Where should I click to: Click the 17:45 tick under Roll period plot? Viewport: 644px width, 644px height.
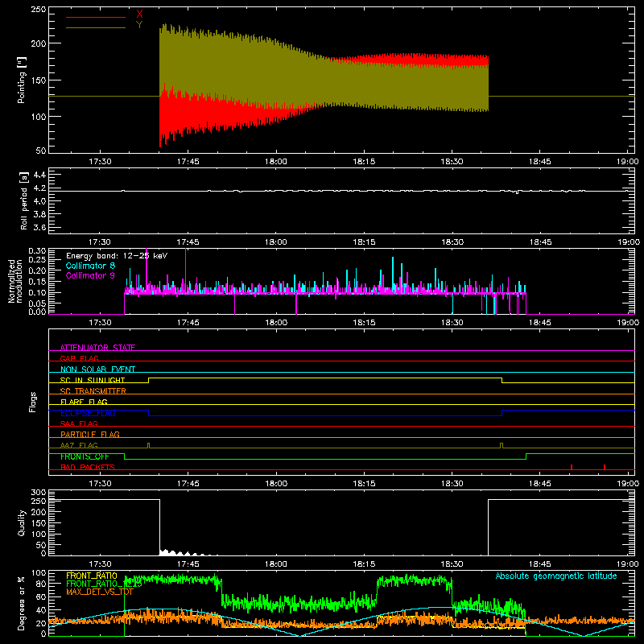coord(188,242)
